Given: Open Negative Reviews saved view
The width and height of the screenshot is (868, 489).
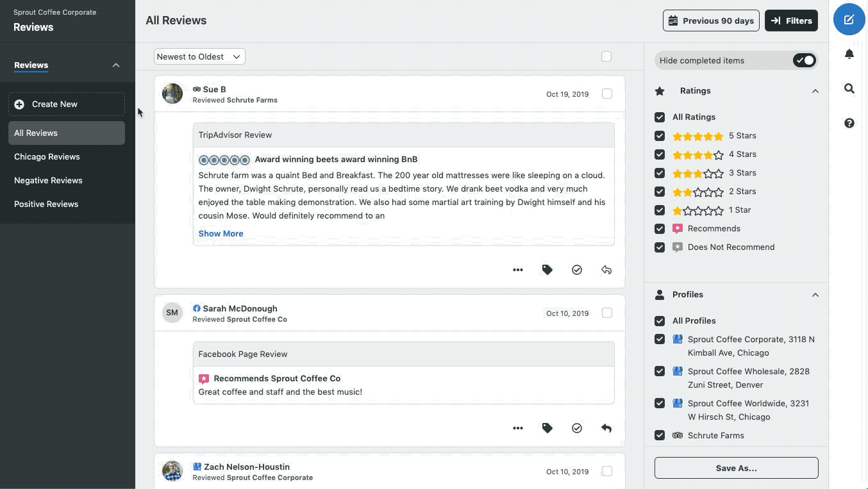Looking at the screenshot, I should tap(67, 180).
